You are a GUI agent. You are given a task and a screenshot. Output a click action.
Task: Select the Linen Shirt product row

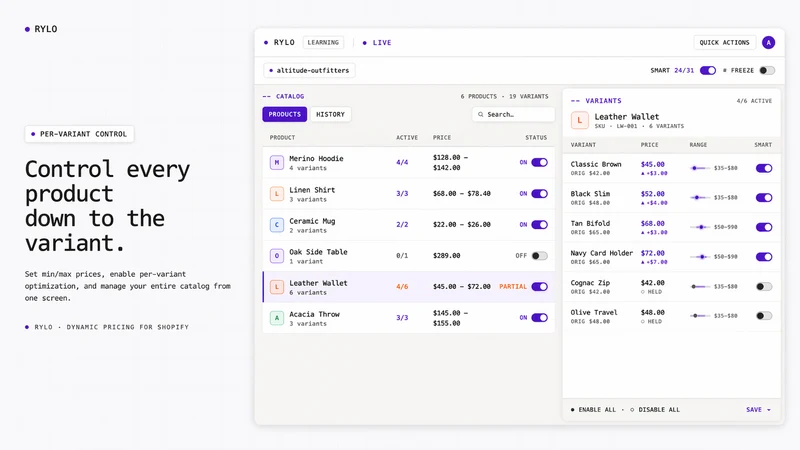click(409, 194)
